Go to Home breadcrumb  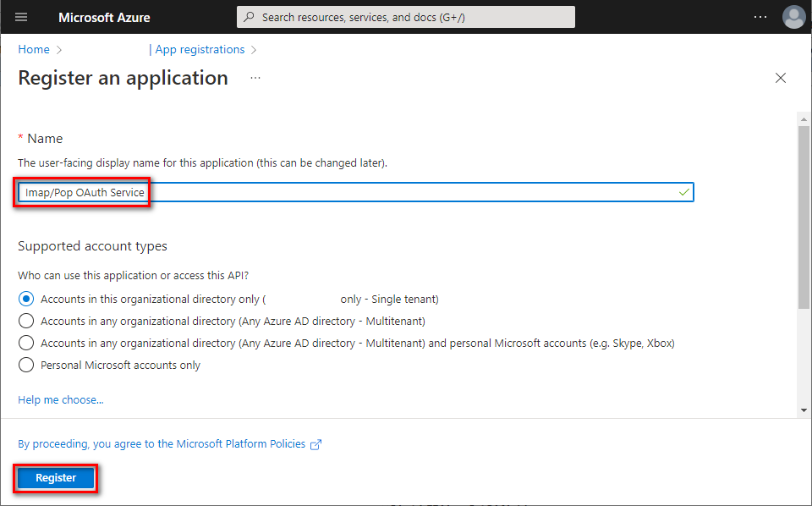[34, 49]
